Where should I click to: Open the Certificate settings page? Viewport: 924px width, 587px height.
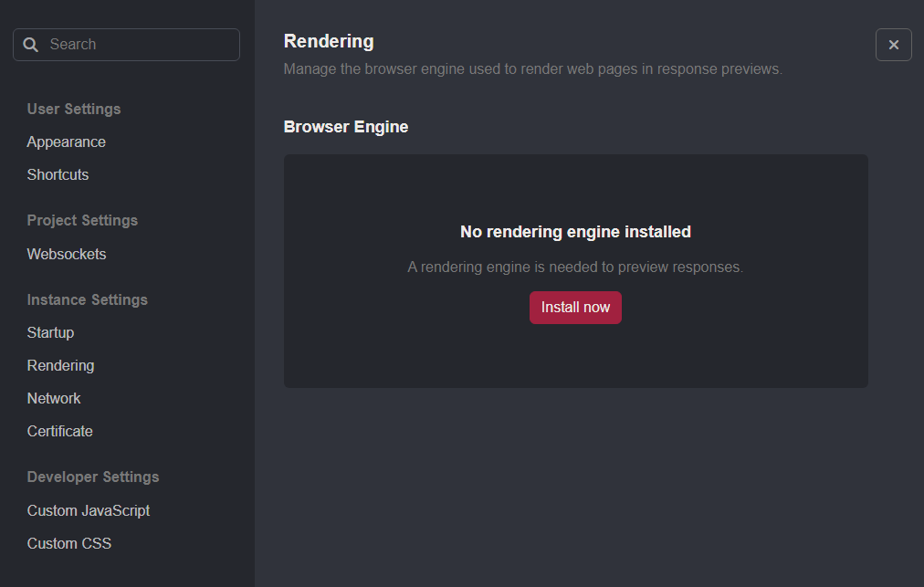tap(59, 431)
